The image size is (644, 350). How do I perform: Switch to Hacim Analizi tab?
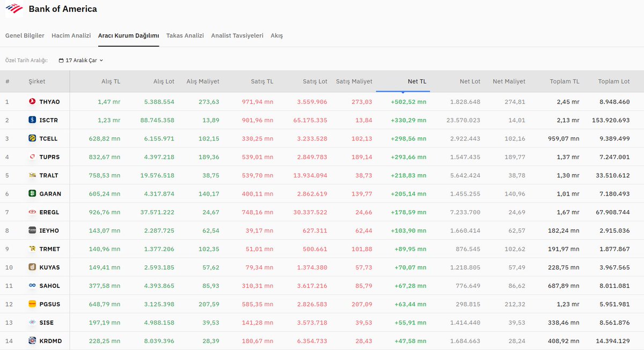click(x=71, y=35)
